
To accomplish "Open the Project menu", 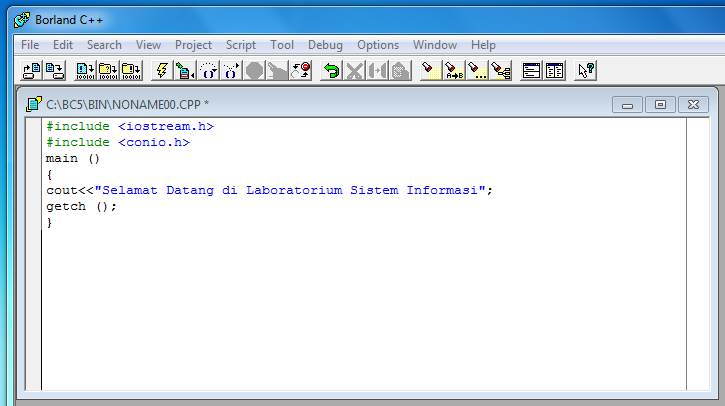I will click(193, 45).
